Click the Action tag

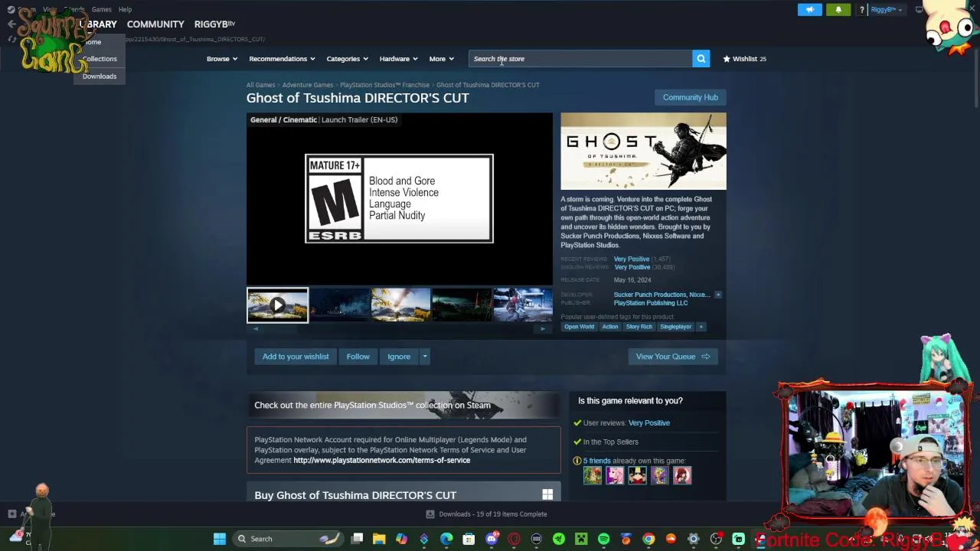point(610,327)
